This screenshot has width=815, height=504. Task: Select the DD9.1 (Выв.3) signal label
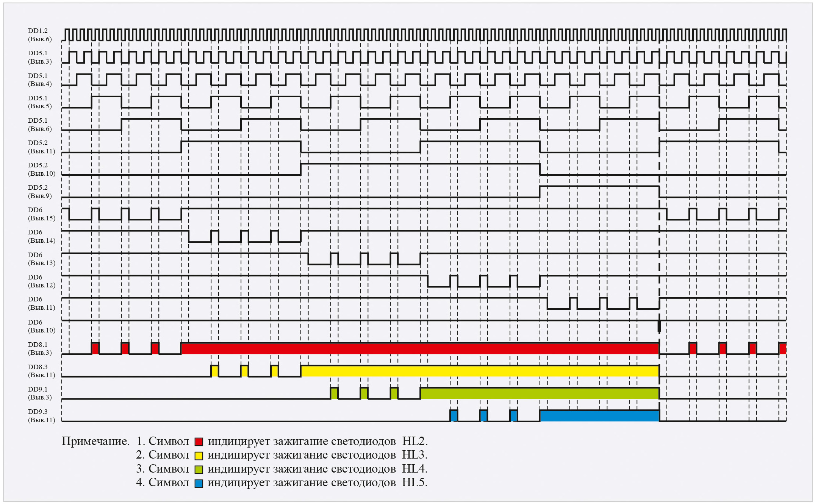tap(40, 393)
